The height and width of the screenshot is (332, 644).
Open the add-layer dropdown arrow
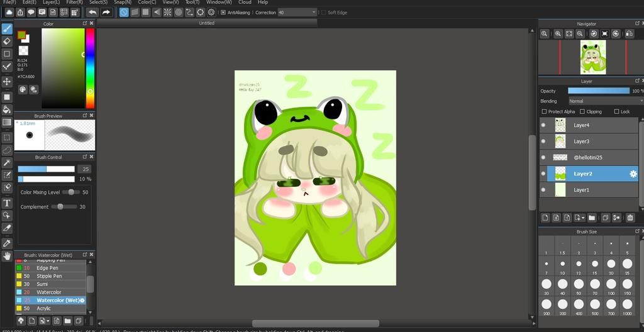579,218
